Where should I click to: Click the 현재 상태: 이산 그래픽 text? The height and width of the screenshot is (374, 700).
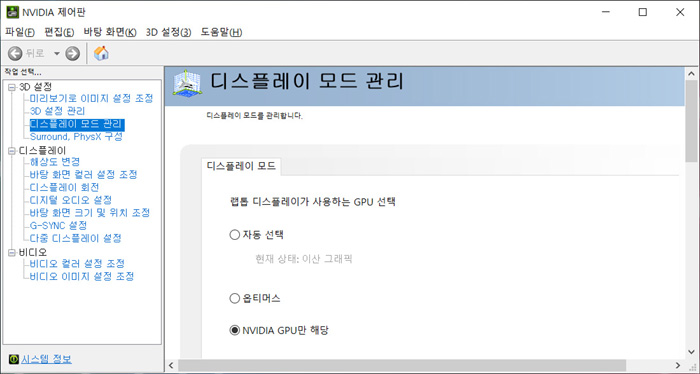click(x=304, y=259)
